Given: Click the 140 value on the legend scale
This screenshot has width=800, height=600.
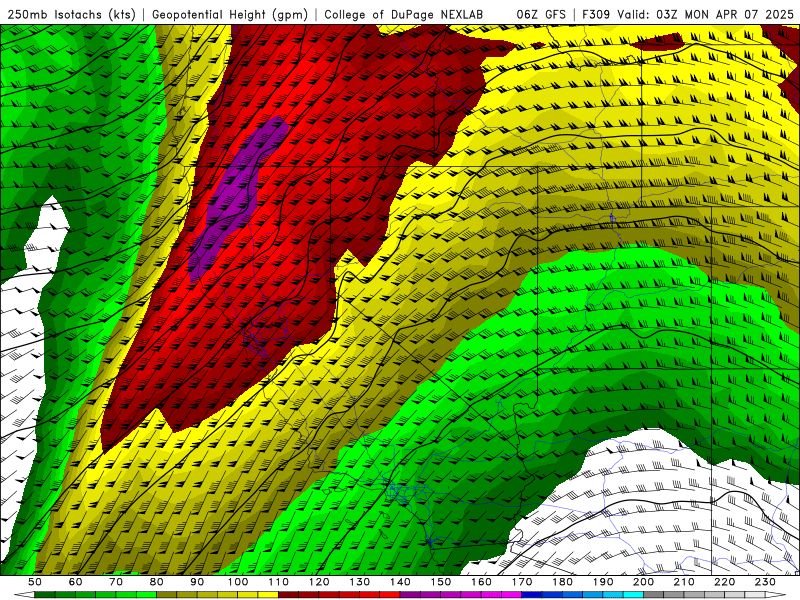Looking at the screenshot, I should click(x=400, y=582).
